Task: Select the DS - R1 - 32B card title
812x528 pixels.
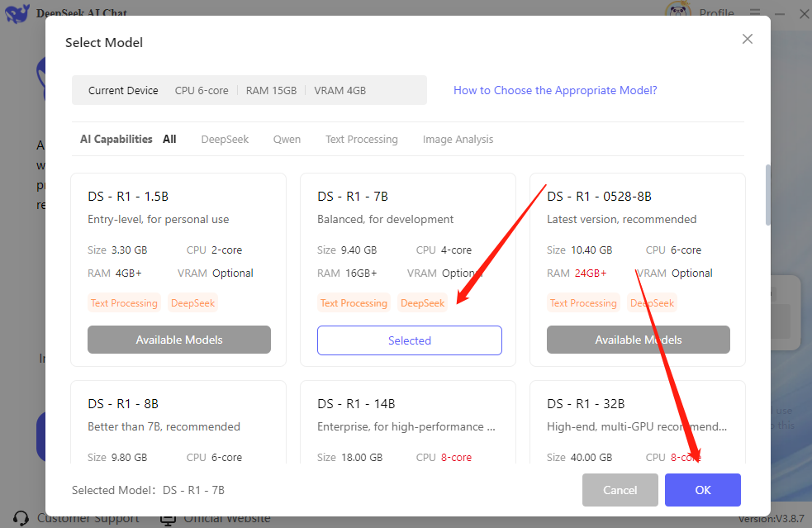Action: [x=586, y=403]
